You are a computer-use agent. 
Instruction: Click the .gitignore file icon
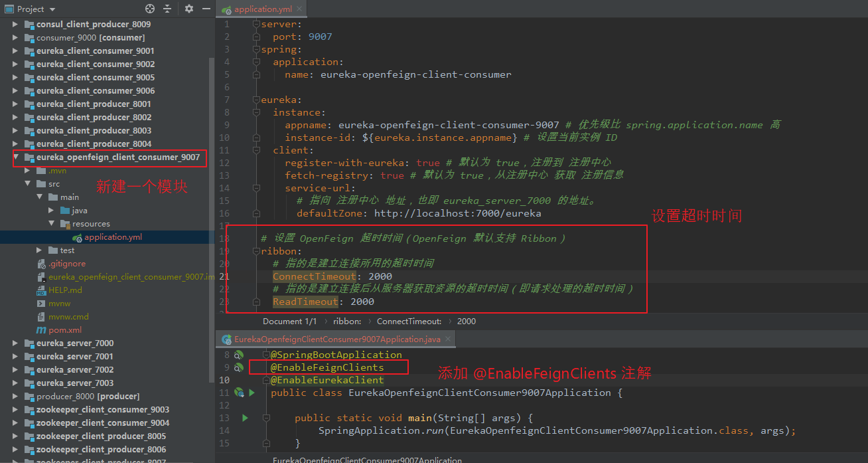[x=41, y=264]
